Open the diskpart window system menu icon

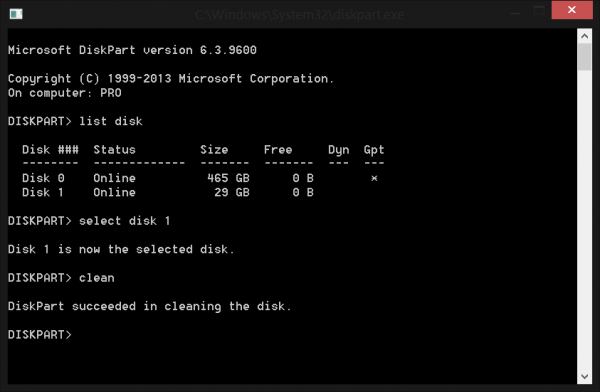(x=16, y=14)
